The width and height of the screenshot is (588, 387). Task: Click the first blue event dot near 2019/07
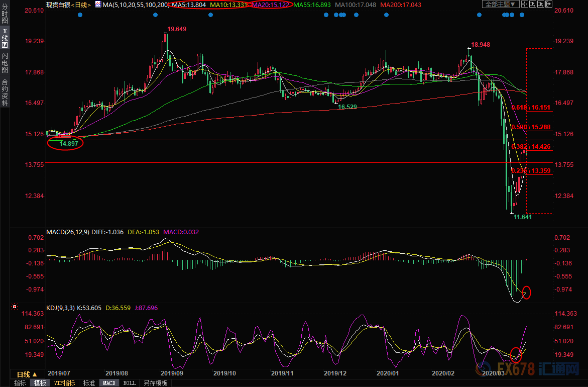[x=80, y=15]
